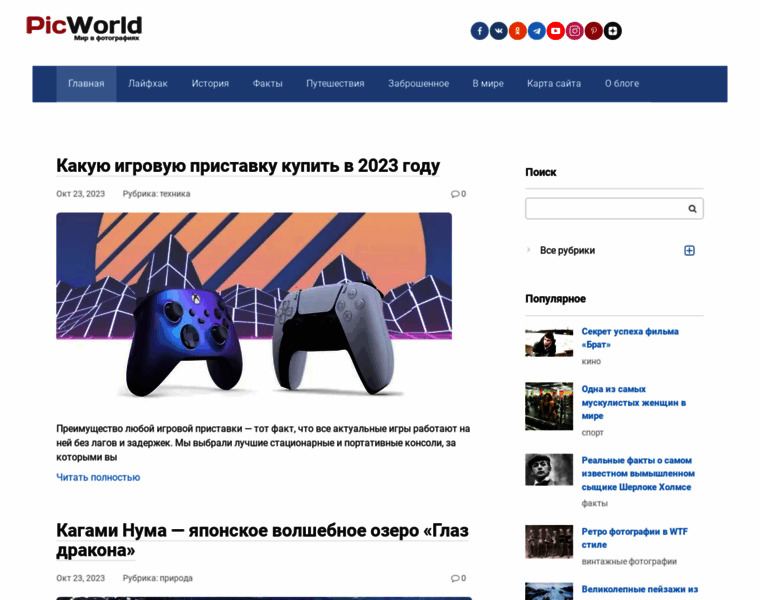Open the VK social icon
The width and height of the screenshot is (760, 600).
pos(498,31)
